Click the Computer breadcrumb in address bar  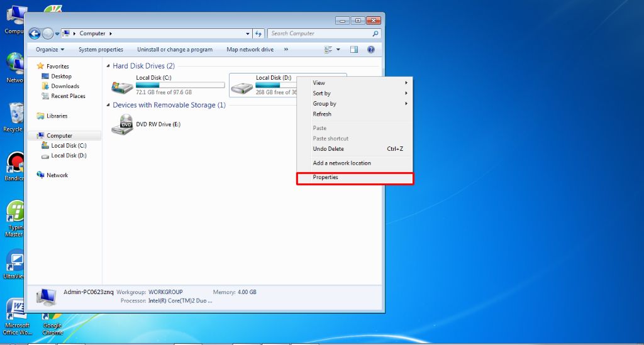pyautogui.click(x=92, y=34)
